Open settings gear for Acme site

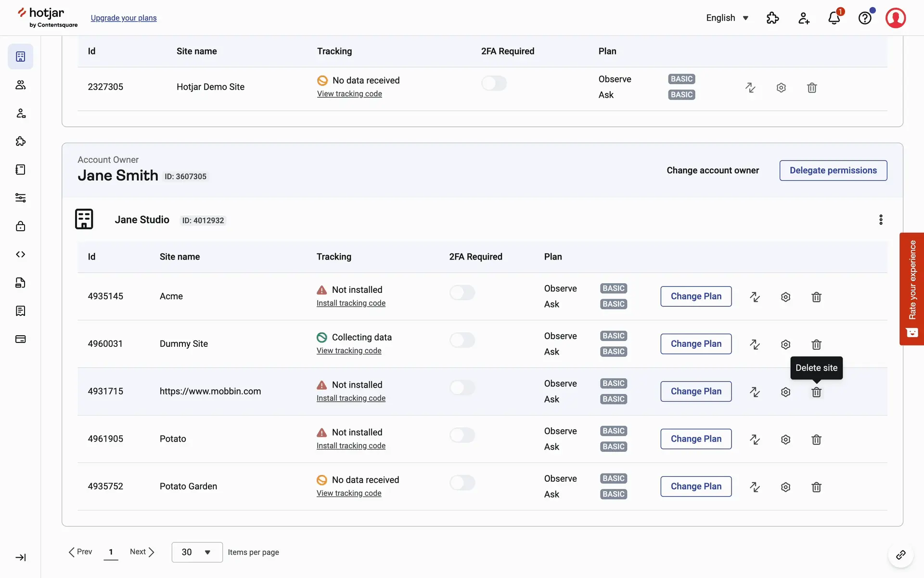(x=785, y=297)
